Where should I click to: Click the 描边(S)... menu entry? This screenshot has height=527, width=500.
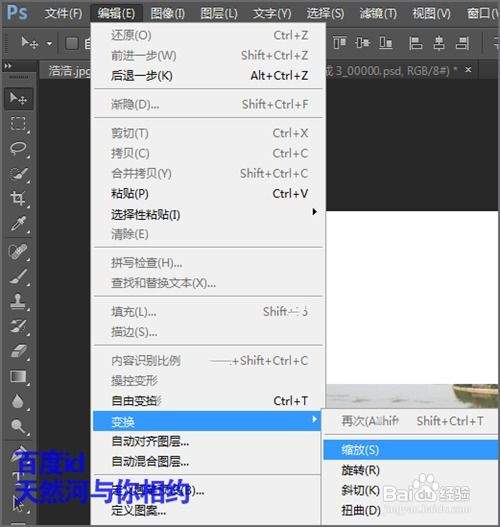(208, 332)
